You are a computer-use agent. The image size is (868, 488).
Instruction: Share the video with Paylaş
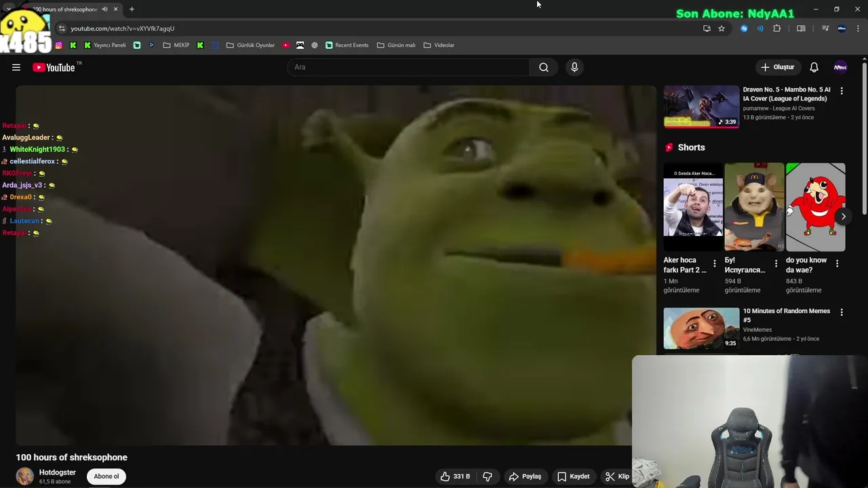525,476
